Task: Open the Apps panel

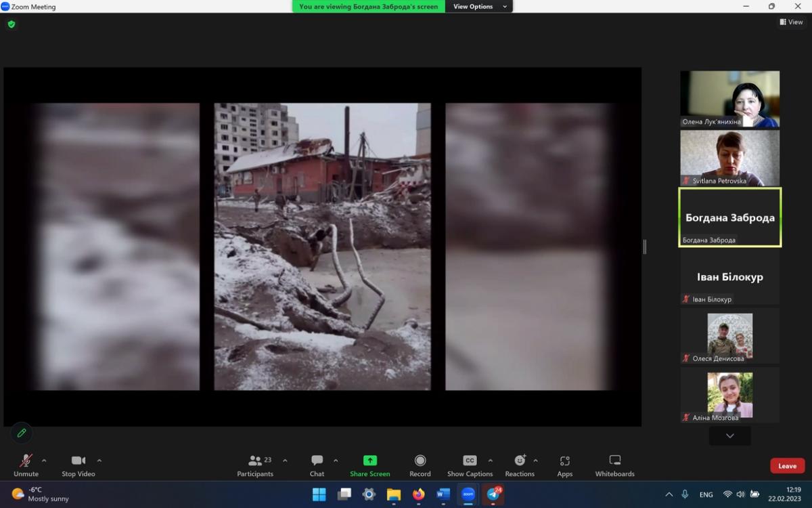Action: 564,465
